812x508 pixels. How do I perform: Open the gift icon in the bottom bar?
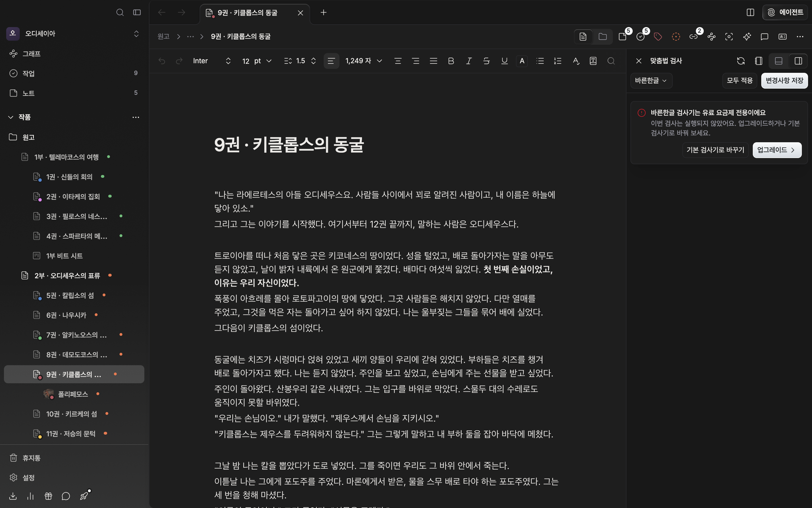pyautogui.click(x=48, y=496)
